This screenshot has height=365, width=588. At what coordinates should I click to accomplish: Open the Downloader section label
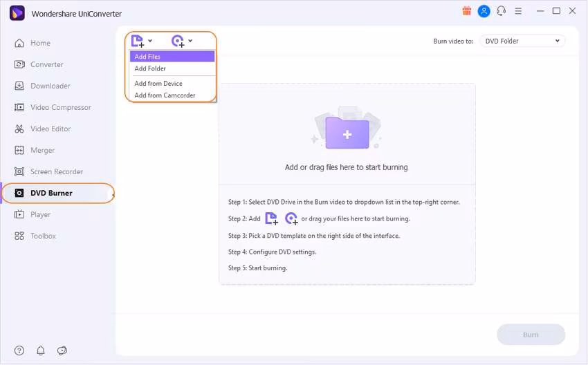pos(50,86)
